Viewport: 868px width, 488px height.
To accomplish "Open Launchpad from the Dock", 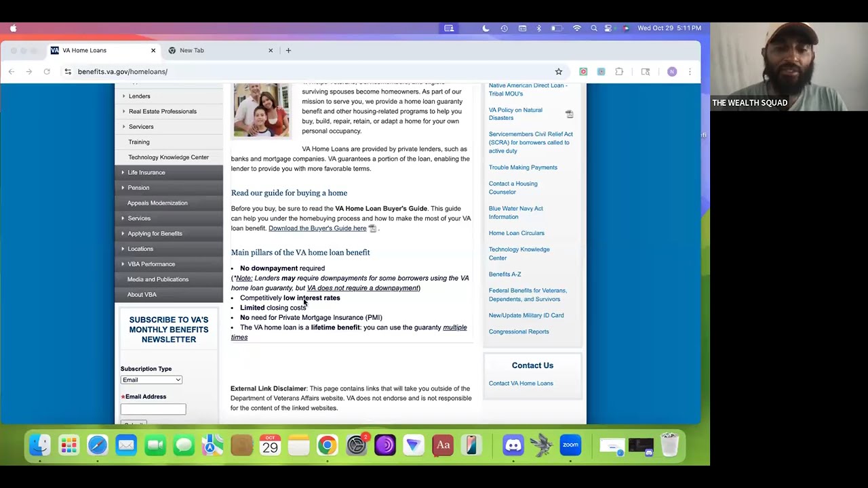I will [68, 445].
